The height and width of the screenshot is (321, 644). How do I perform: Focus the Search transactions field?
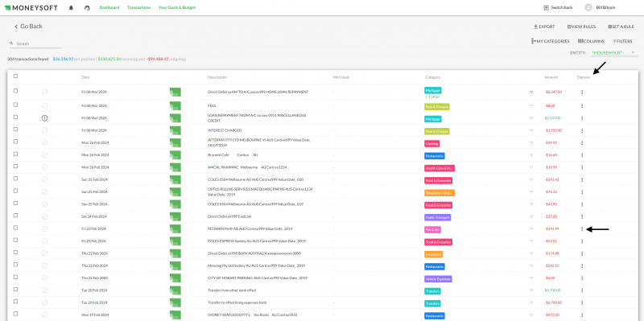35,43
